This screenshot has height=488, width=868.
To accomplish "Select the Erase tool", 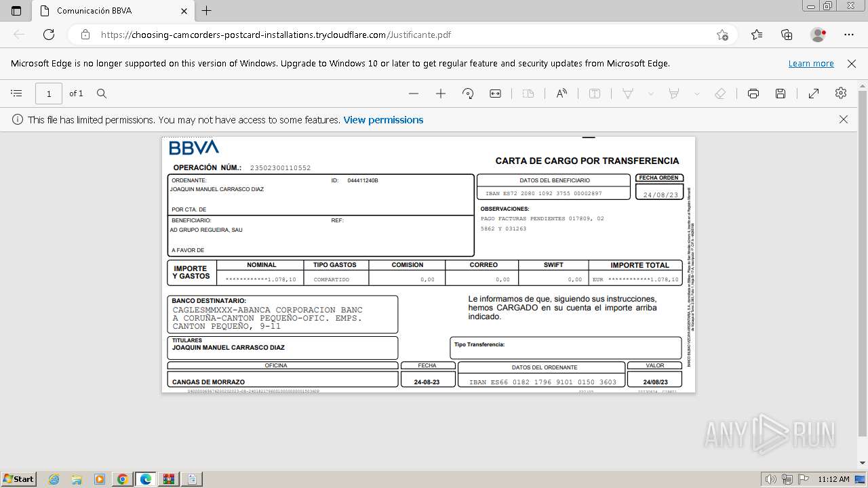I will tap(721, 94).
